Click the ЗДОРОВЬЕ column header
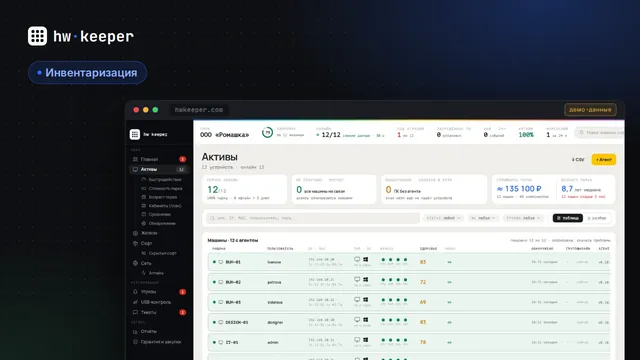640x360 pixels. point(428,249)
